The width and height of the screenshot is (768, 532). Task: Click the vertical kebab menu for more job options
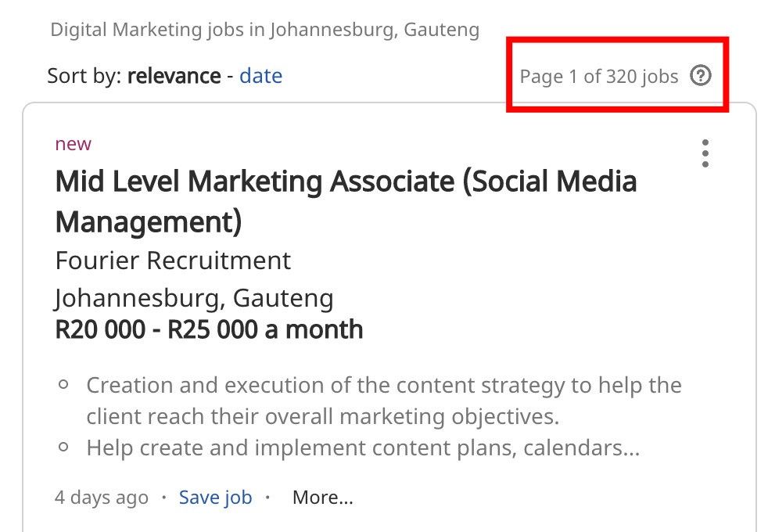pos(705,153)
